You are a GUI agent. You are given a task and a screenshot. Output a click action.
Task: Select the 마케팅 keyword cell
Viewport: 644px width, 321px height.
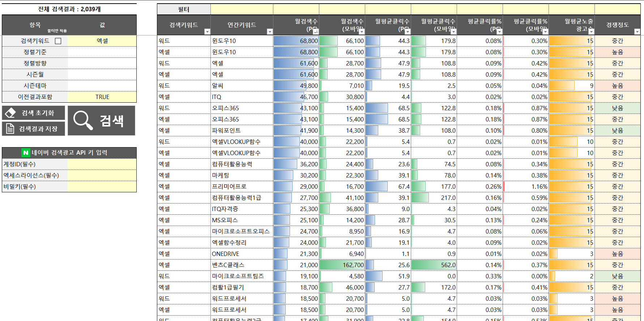(242, 175)
